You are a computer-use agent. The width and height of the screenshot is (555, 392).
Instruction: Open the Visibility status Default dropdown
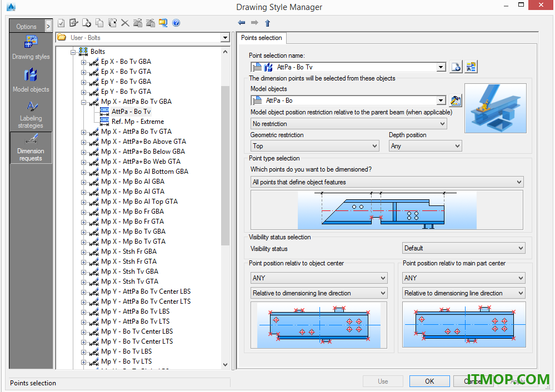click(x=464, y=248)
